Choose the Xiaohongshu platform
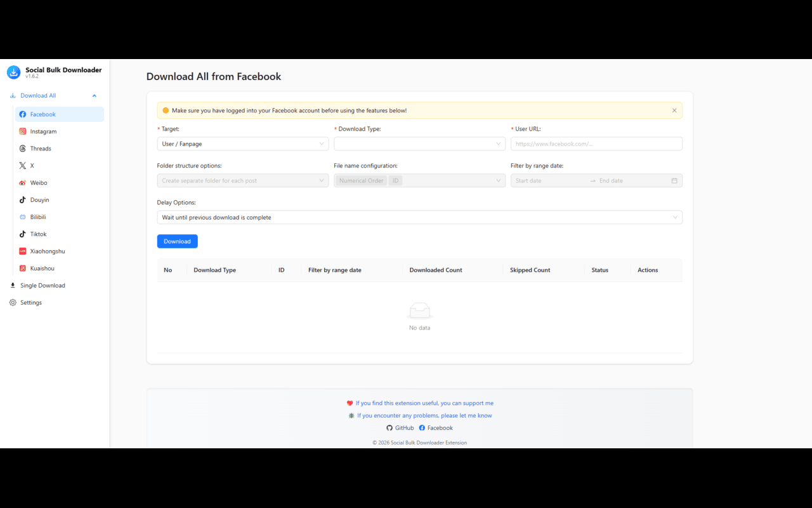Image resolution: width=812 pixels, height=508 pixels. pos(47,251)
